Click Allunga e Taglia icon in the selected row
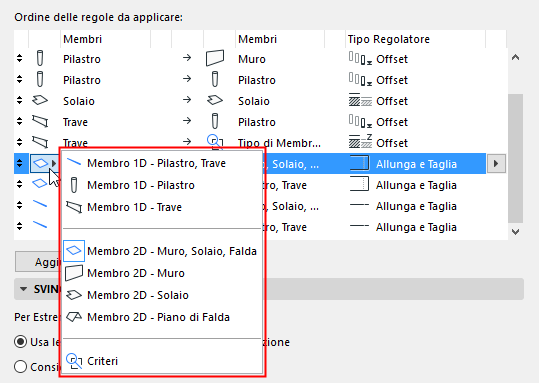Viewport: 539px width, 383px height. [x=359, y=163]
